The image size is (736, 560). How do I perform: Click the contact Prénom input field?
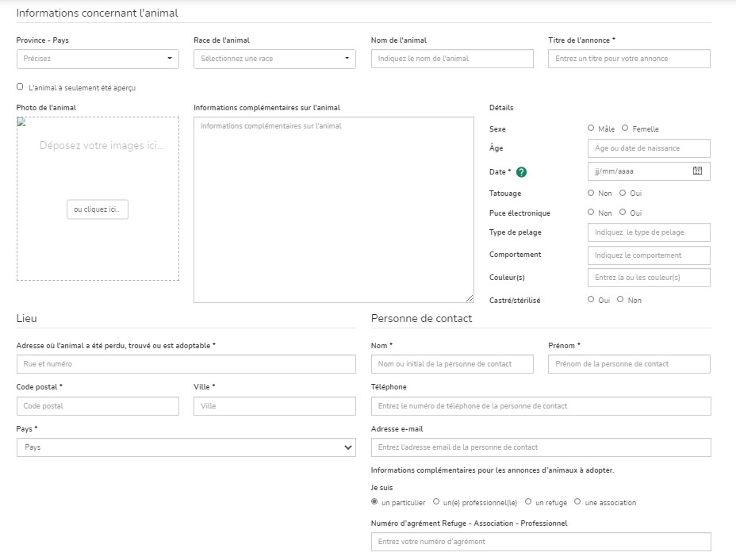click(x=629, y=364)
